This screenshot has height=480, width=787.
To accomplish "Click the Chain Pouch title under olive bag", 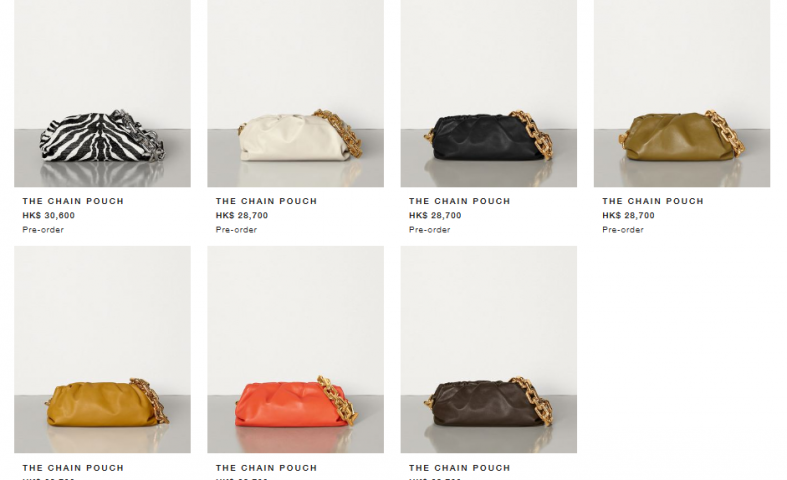I will coord(653,201).
